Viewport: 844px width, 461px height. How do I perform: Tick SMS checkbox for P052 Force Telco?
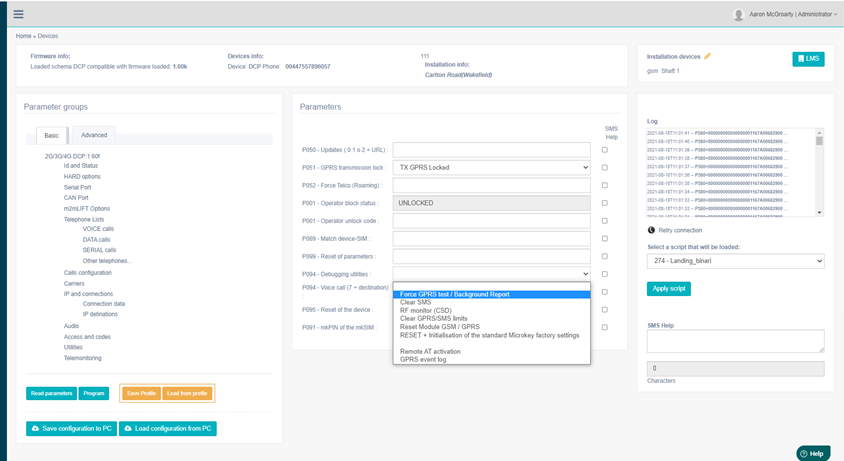604,185
